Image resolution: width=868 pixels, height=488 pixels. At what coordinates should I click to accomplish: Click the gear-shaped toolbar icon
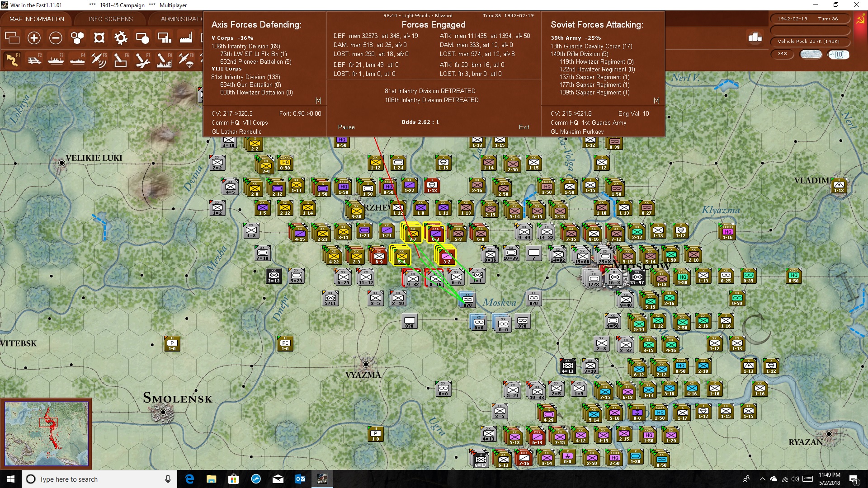121,38
